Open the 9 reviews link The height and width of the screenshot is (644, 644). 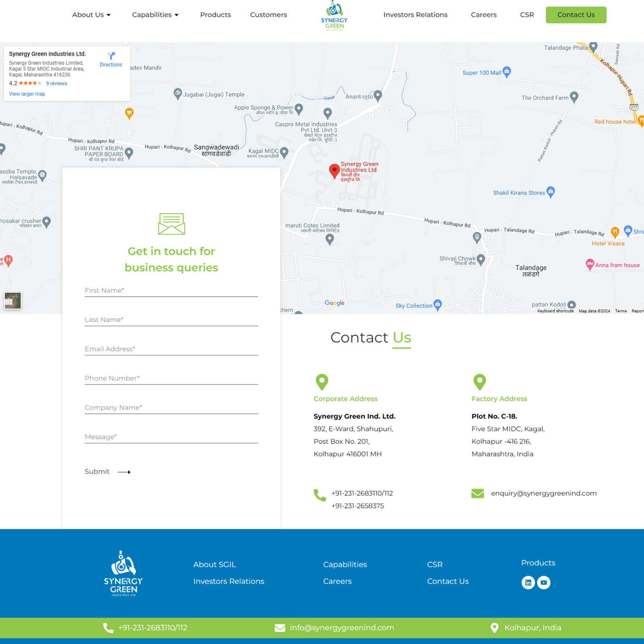[56, 83]
